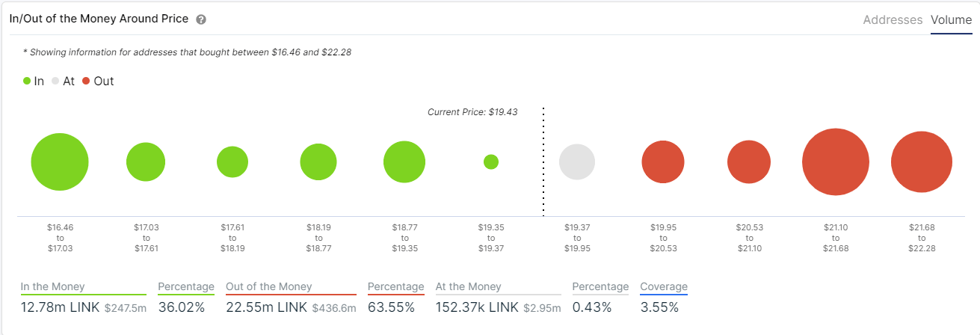
Task: Click the green bubble for $17.61 to $18.19
Action: [x=232, y=162]
